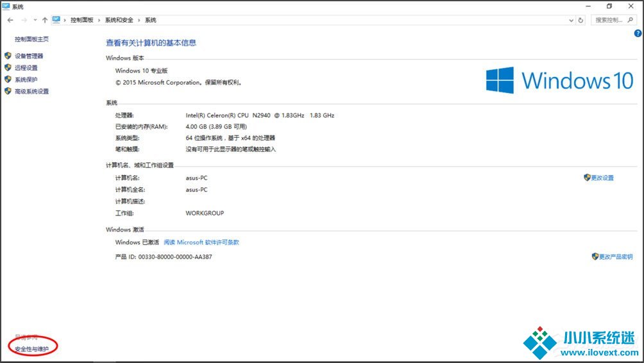
Task: Open 设备管理器 from the sidebar
Action: click(x=29, y=56)
